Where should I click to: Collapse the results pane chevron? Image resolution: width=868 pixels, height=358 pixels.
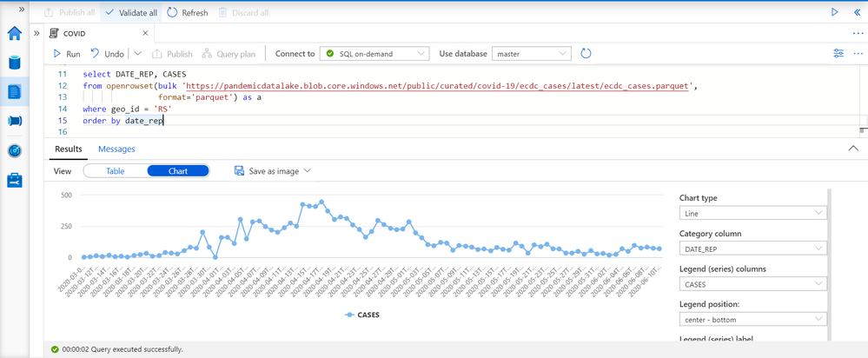pos(855,149)
